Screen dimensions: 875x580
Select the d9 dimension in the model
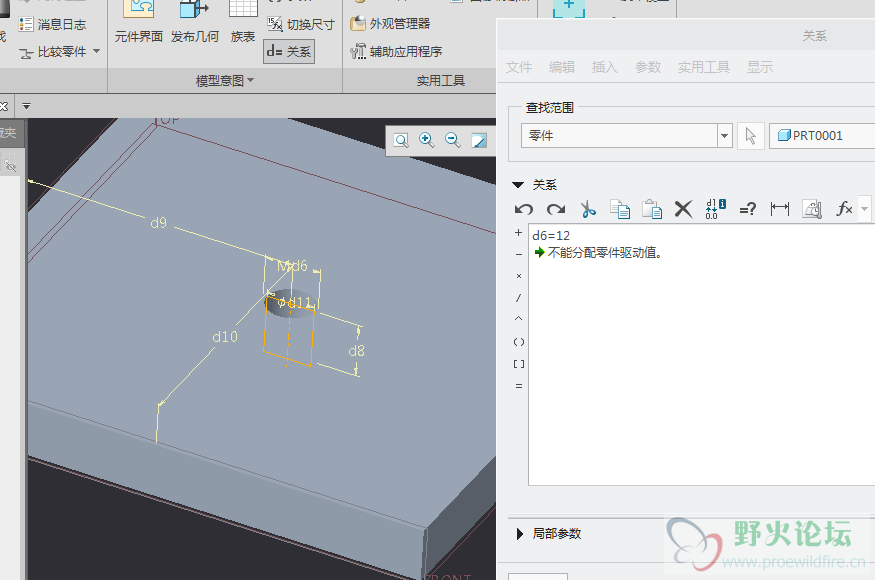pos(158,223)
